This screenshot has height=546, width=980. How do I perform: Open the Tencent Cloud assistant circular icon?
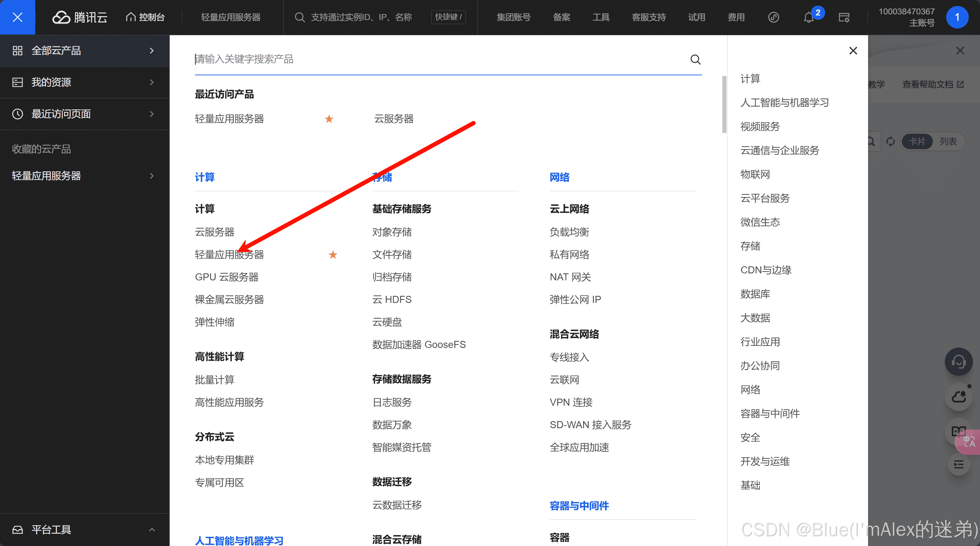tap(773, 17)
